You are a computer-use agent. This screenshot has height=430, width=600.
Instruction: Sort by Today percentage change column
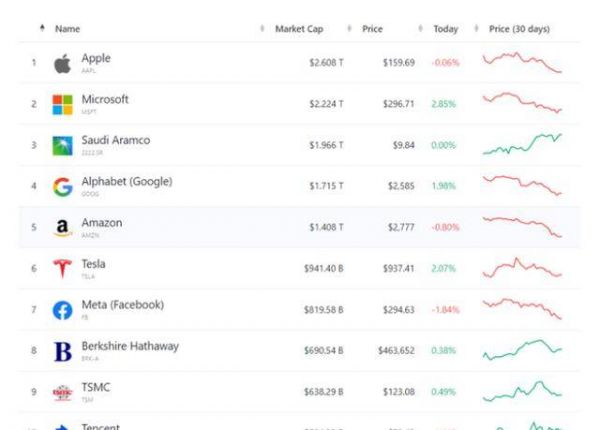(445, 29)
